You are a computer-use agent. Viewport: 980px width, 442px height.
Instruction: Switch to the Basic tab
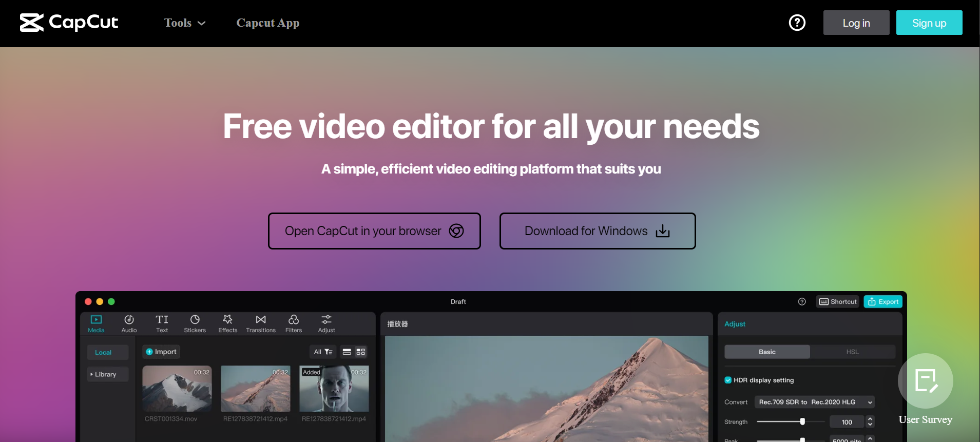767,352
